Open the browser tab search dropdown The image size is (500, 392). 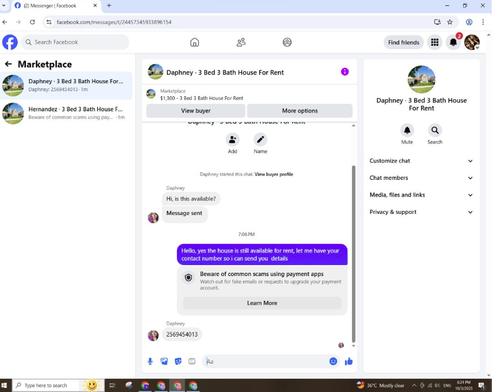(4, 6)
